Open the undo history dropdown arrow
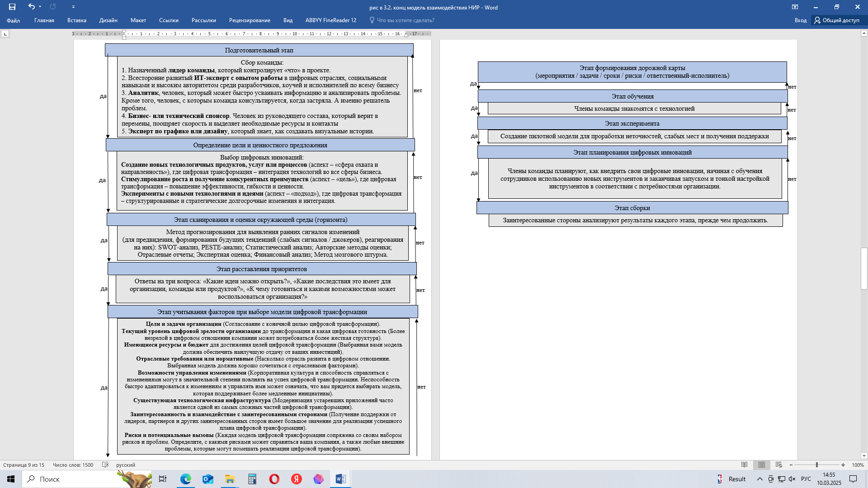Screen dimensions: 868x488 coord(40,7)
